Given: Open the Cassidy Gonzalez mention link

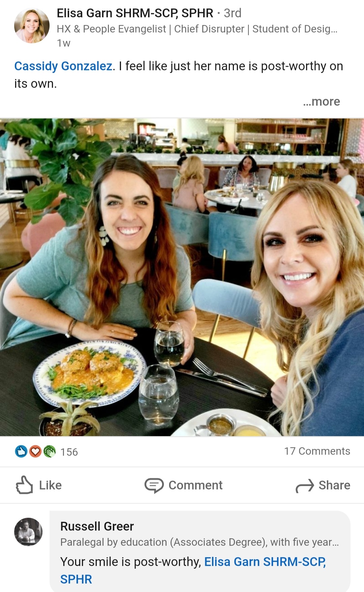Looking at the screenshot, I should pyautogui.click(x=63, y=66).
